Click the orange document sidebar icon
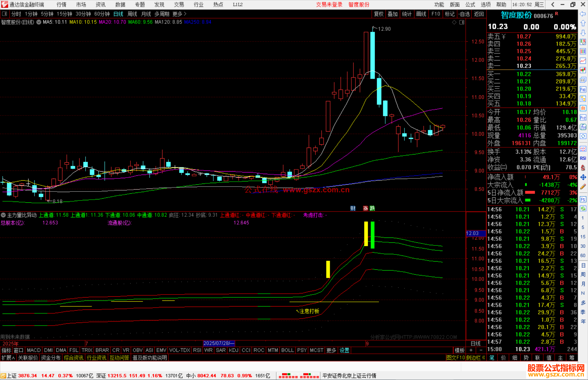Screen dimensions: 588x380 point(583,108)
